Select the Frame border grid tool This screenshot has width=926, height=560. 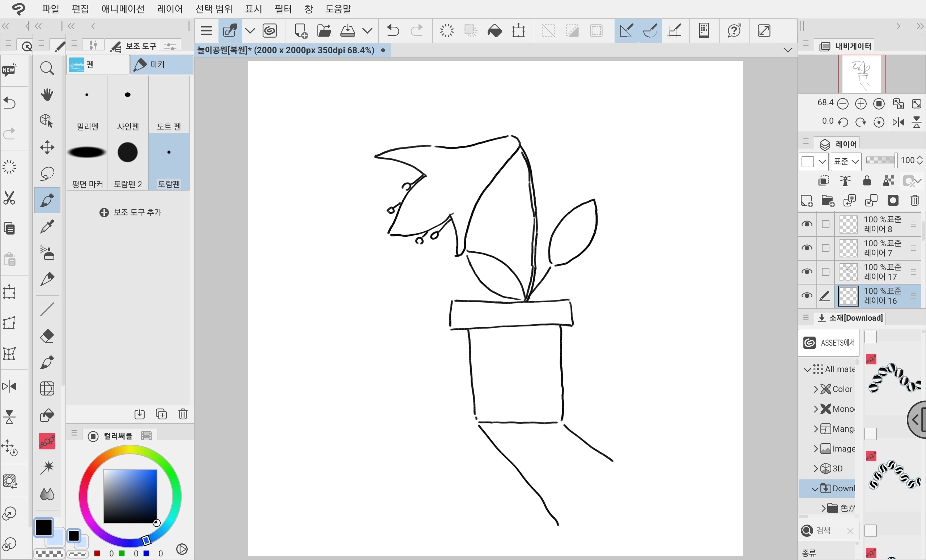coord(47,389)
